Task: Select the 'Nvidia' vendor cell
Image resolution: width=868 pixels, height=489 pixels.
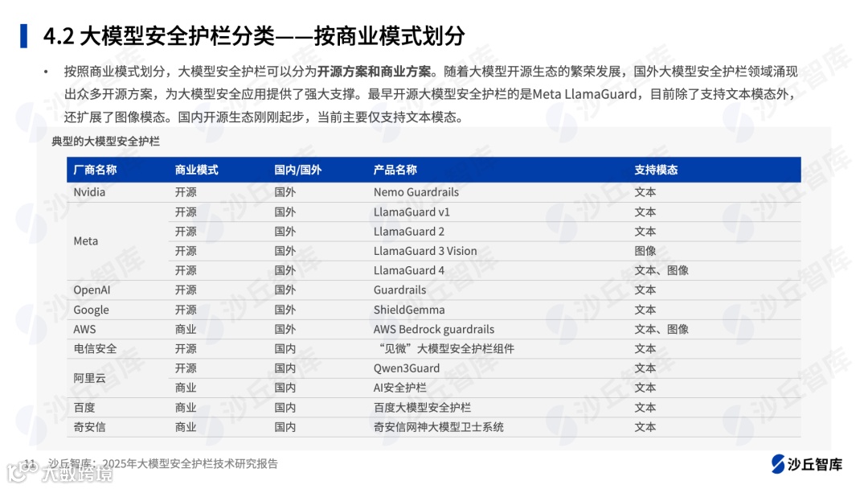Action: click(x=89, y=192)
